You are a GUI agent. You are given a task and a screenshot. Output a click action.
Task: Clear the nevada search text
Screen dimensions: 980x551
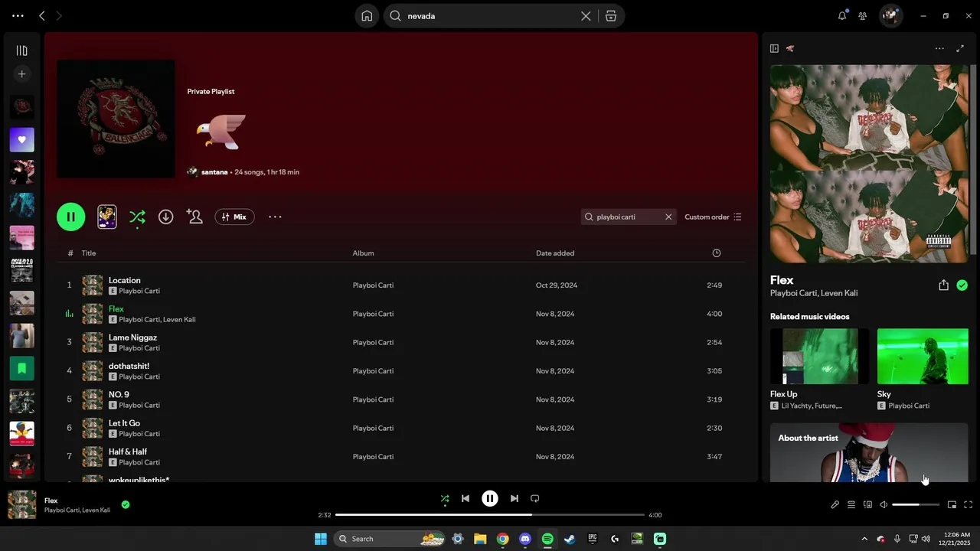[x=586, y=16]
